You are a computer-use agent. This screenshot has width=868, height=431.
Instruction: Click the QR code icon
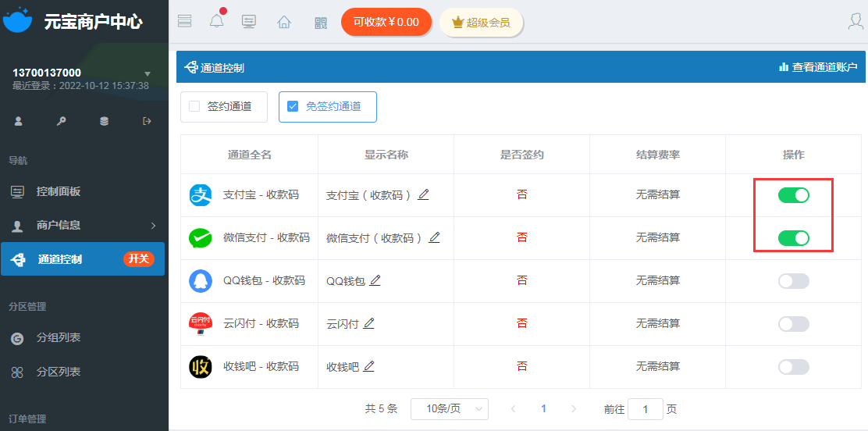pos(321,22)
